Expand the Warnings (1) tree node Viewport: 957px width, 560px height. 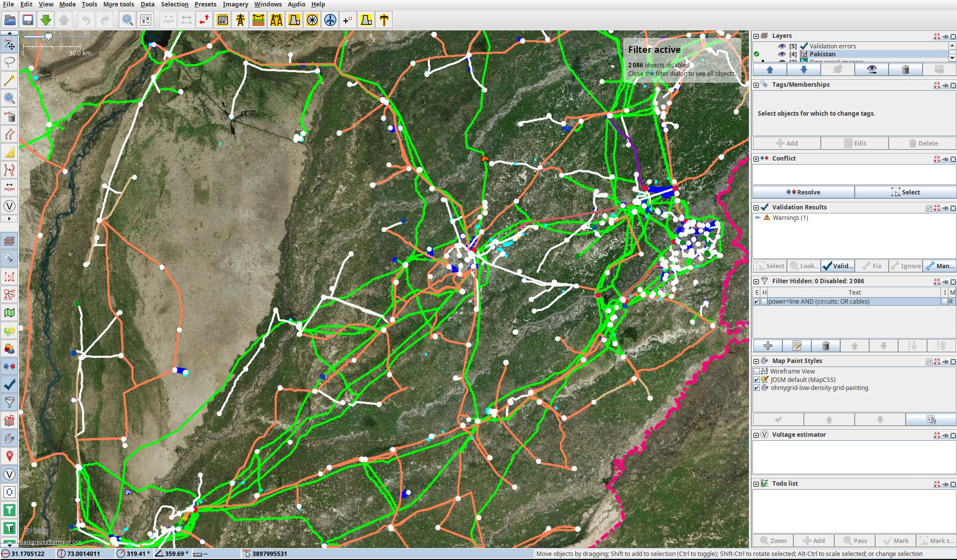(758, 218)
